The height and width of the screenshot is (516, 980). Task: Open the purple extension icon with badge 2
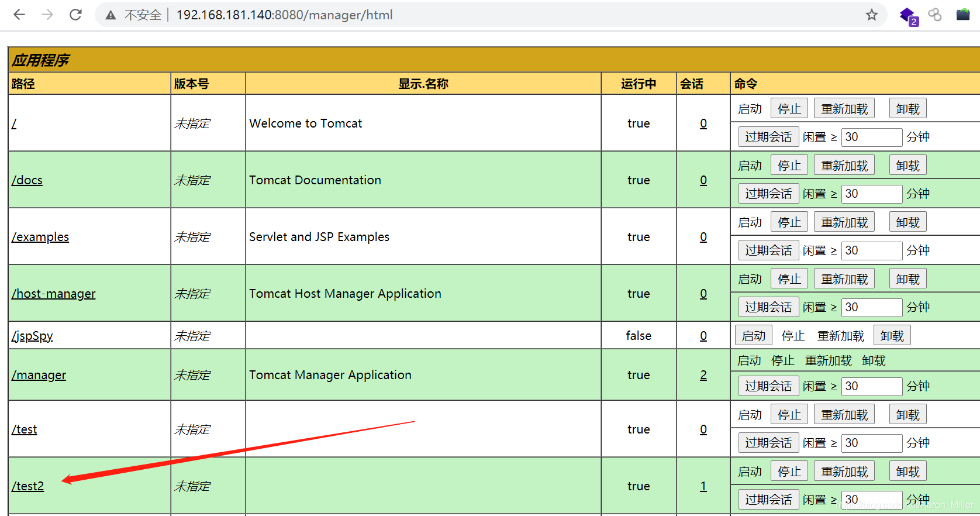(x=909, y=16)
